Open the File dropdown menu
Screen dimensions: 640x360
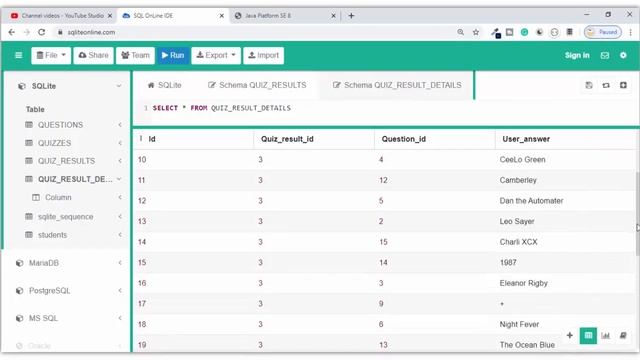(51, 55)
